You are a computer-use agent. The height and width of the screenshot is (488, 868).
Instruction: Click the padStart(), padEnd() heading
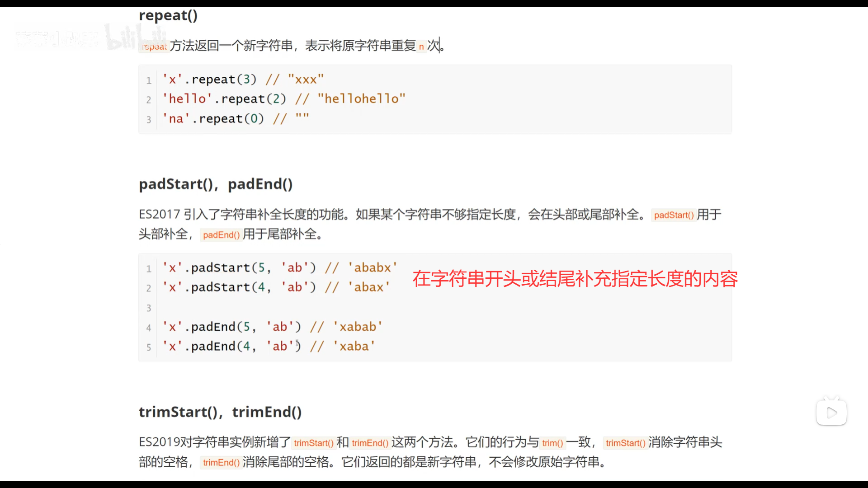point(216,184)
